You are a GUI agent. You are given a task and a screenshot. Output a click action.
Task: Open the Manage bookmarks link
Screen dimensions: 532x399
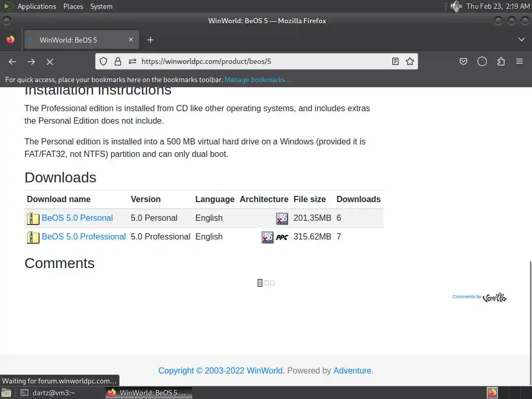[258, 79]
